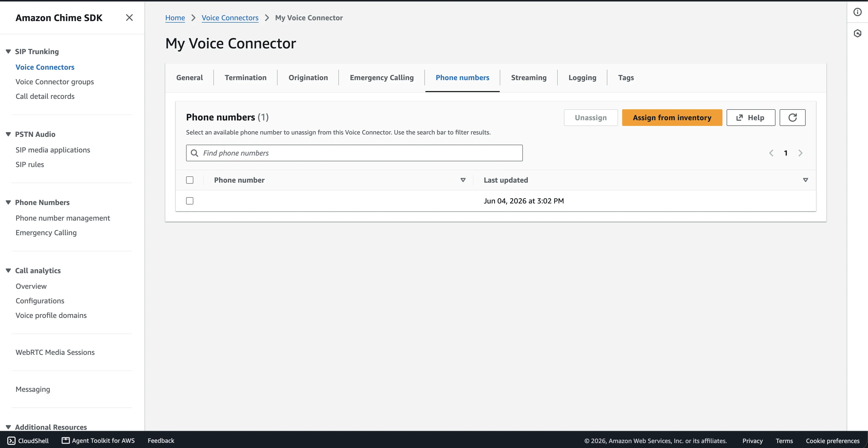
Task: Open Agent Toolkit for AWS icon
Action: click(x=66, y=440)
